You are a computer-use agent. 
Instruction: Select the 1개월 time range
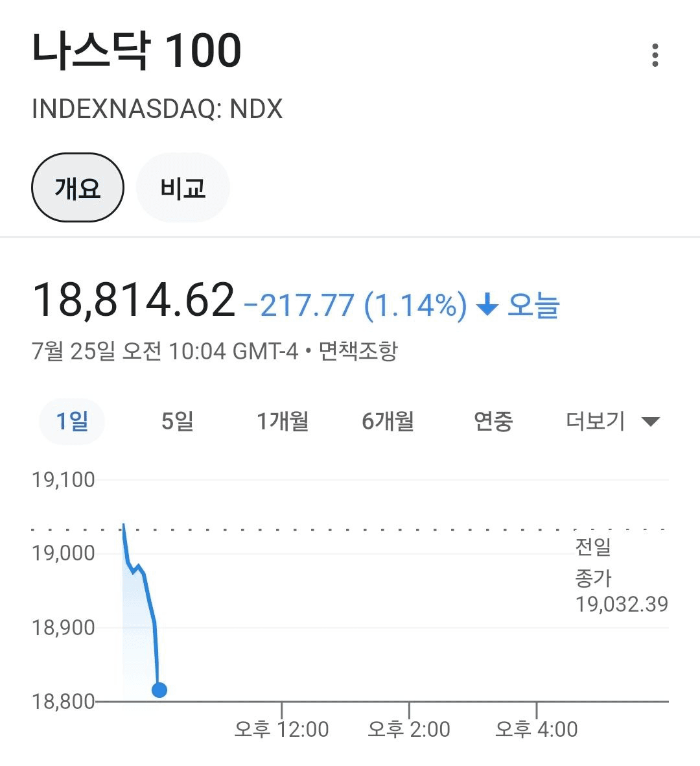pos(283,421)
